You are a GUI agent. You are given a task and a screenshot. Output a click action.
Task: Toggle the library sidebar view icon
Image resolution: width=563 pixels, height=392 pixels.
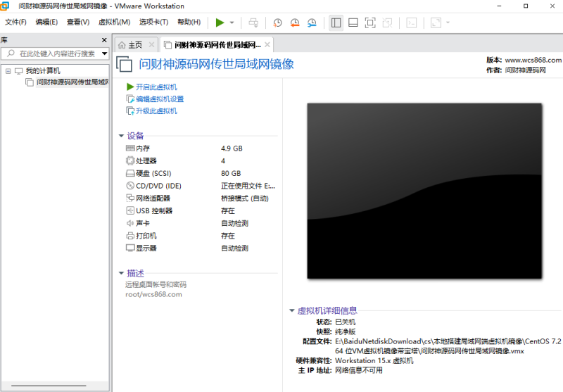(336, 23)
